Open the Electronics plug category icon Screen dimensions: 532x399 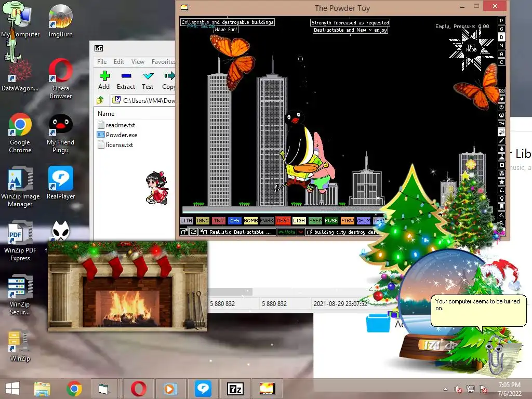coord(502,99)
